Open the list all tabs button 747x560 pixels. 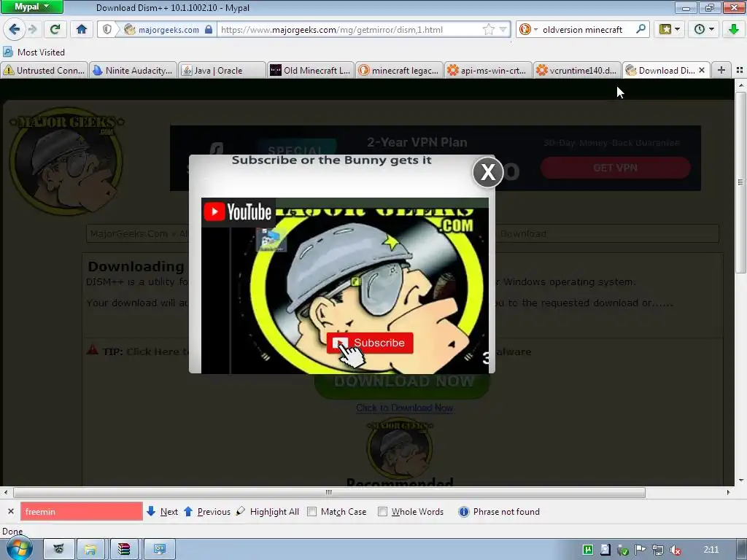[x=740, y=71]
